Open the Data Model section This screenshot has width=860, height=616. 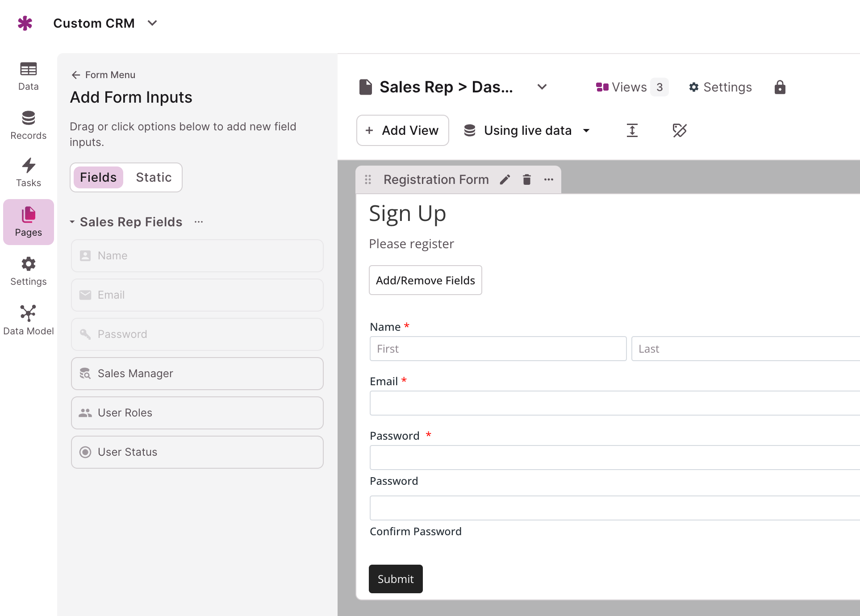click(28, 320)
